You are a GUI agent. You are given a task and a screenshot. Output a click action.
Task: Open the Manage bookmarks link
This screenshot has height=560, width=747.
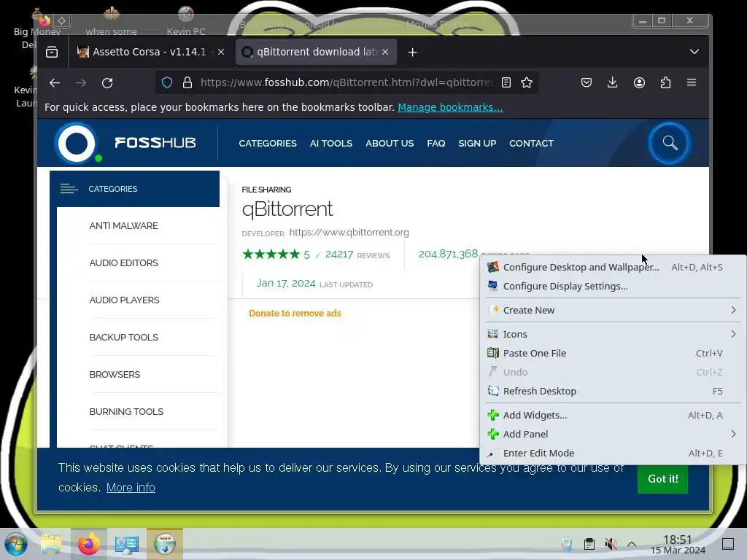pyautogui.click(x=450, y=107)
